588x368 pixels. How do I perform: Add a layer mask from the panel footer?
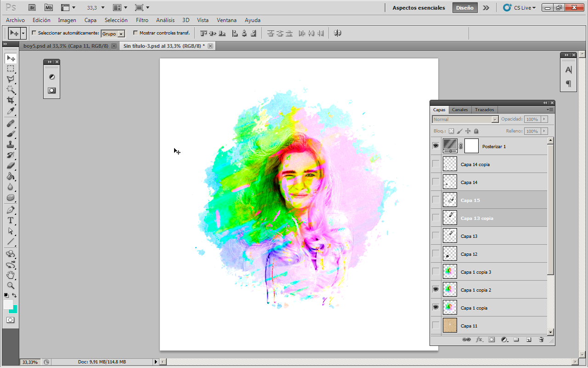point(492,339)
